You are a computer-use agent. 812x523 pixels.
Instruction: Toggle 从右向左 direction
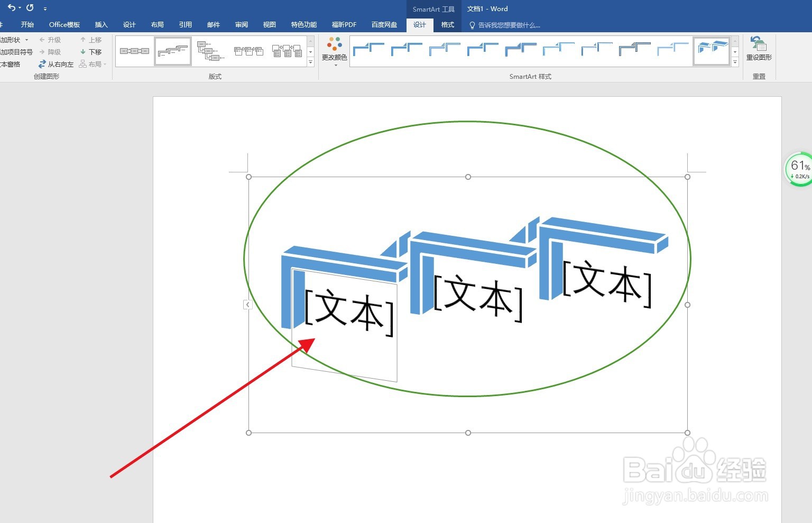[56, 64]
